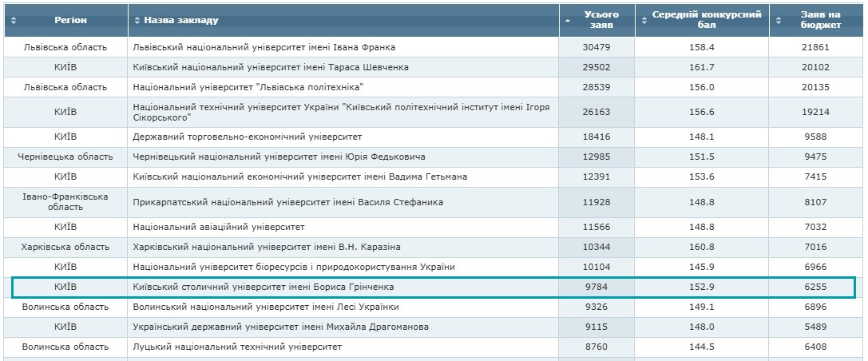Select Харківський національний університет імені В.Н. Каразіна

pos(267,247)
